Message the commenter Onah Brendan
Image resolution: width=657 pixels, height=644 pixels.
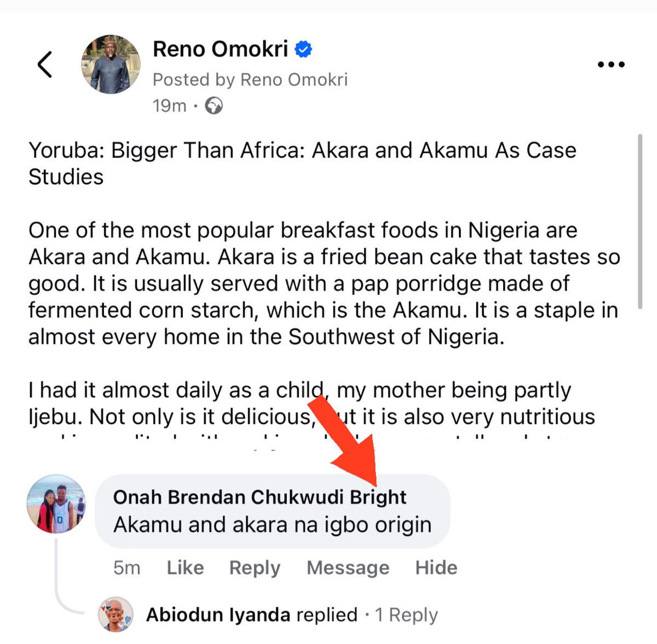348,568
